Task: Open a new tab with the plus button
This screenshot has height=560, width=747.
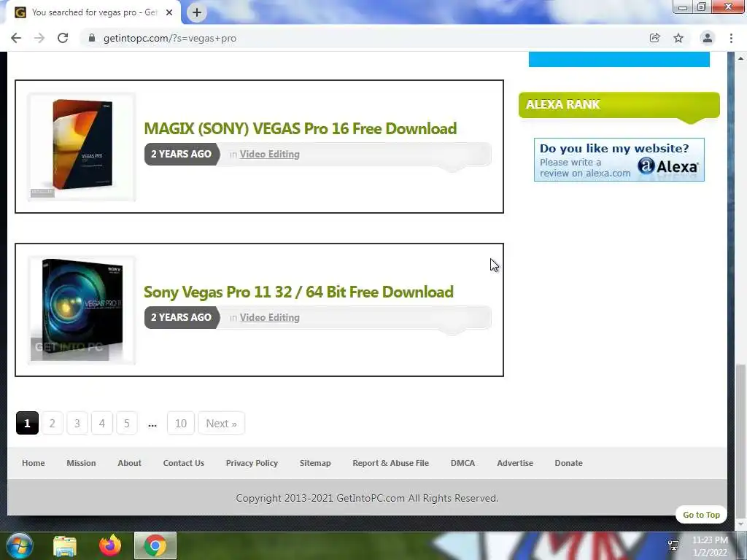Action: click(x=197, y=12)
